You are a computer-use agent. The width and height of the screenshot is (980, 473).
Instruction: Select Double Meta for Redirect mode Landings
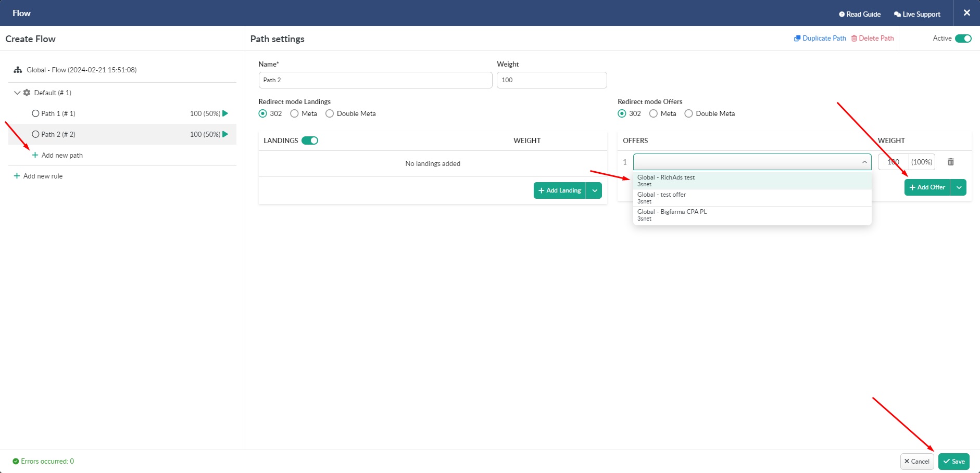330,113
